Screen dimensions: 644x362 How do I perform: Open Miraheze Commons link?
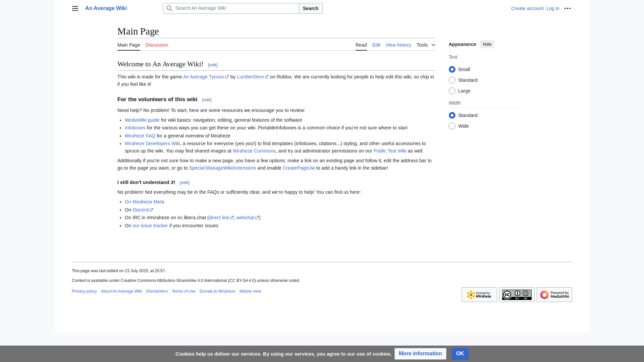tap(254, 151)
